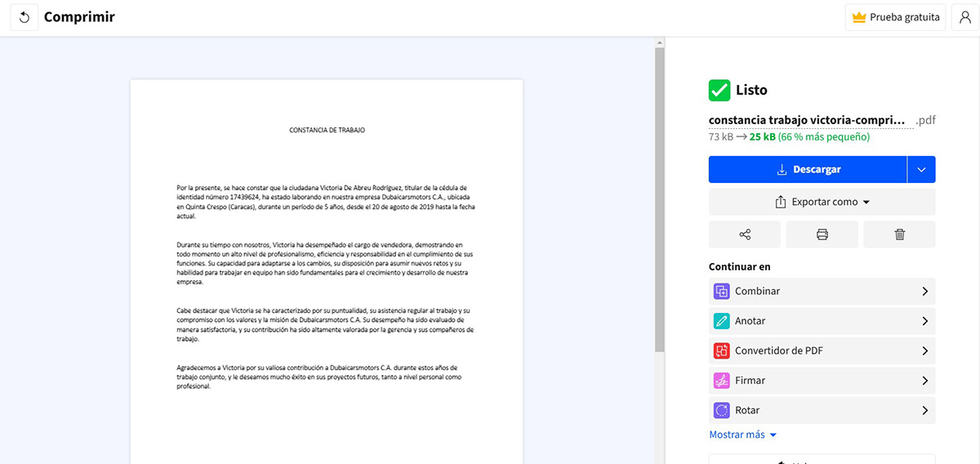
Task: Click the Listo status text
Action: [751, 90]
